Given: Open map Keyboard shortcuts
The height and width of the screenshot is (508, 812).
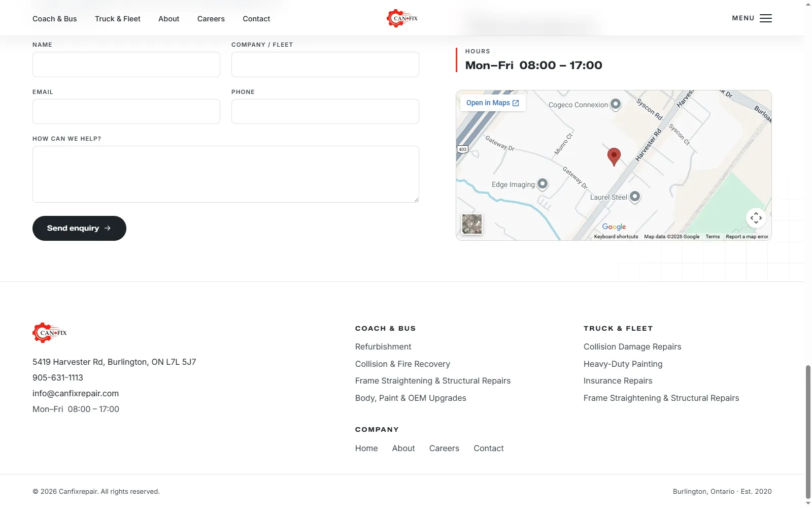Looking at the screenshot, I should (x=616, y=237).
